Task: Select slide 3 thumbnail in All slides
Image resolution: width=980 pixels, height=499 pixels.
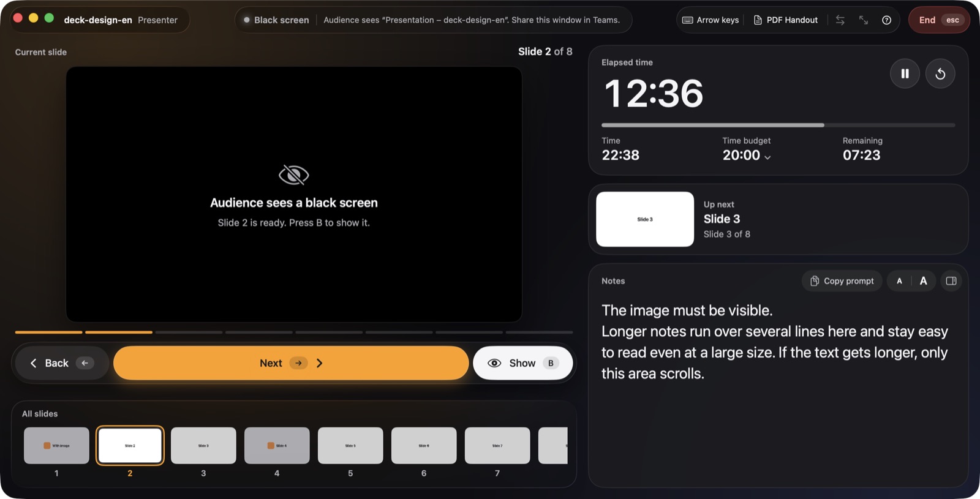Action: tap(203, 446)
